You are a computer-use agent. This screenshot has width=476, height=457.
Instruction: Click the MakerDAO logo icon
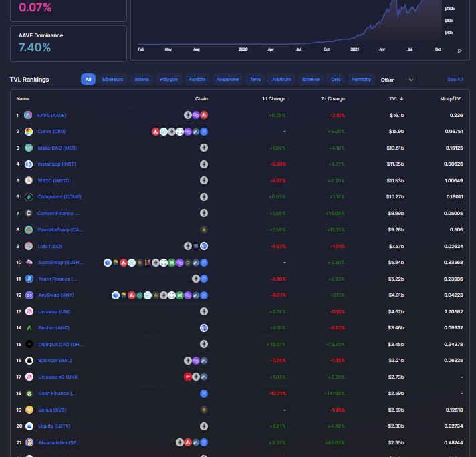(x=29, y=148)
